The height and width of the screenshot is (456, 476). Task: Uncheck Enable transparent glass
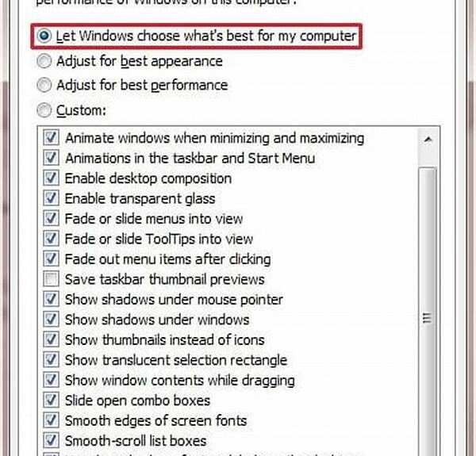52,198
